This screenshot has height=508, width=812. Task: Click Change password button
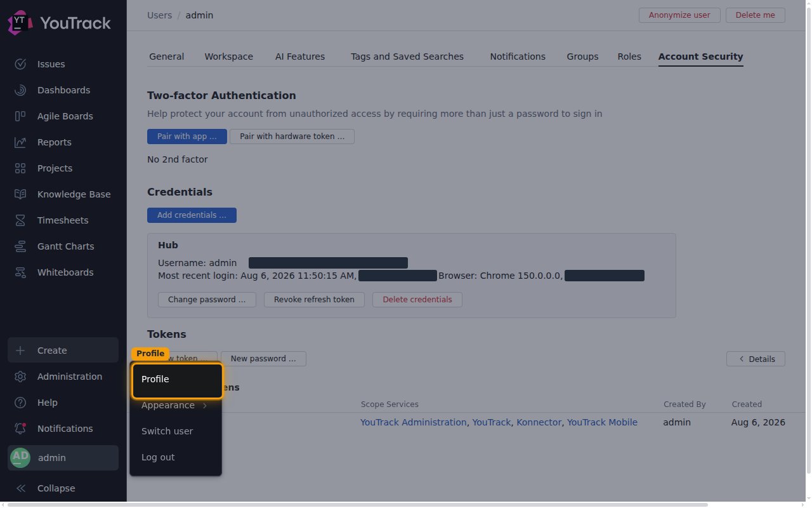point(207,300)
